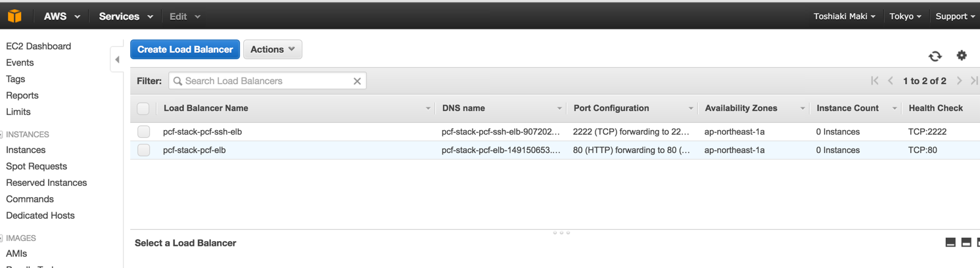Open the Services menu
The image size is (980, 268).
point(126,16)
